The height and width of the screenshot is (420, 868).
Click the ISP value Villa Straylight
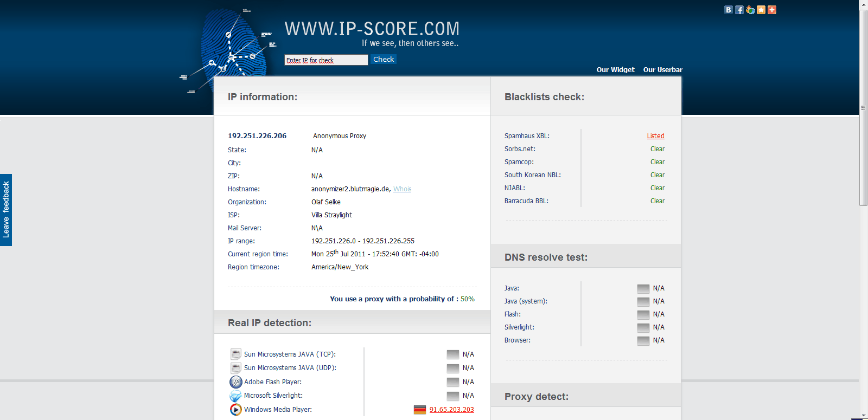pyautogui.click(x=331, y=215)
